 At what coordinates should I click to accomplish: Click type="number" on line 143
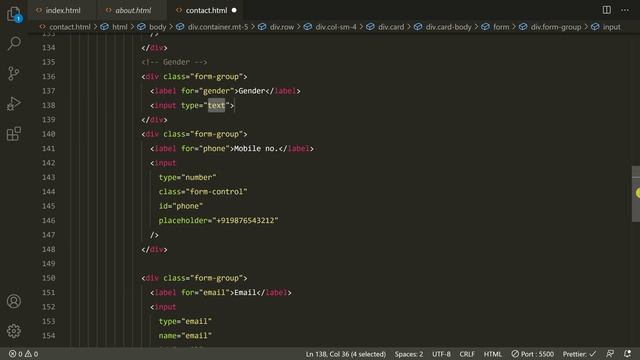click(x=187, y=177)
